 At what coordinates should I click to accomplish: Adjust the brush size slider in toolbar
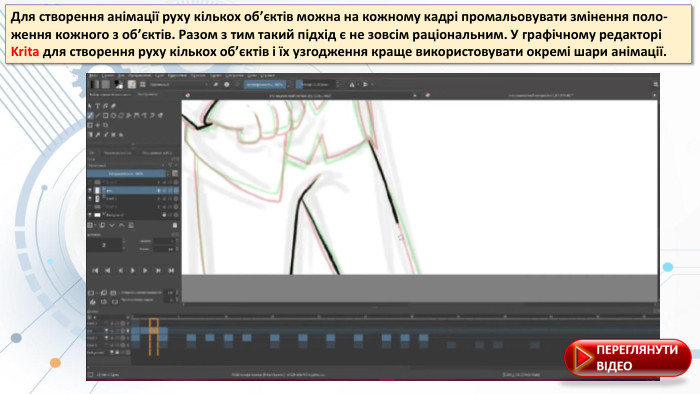point(316,84)
